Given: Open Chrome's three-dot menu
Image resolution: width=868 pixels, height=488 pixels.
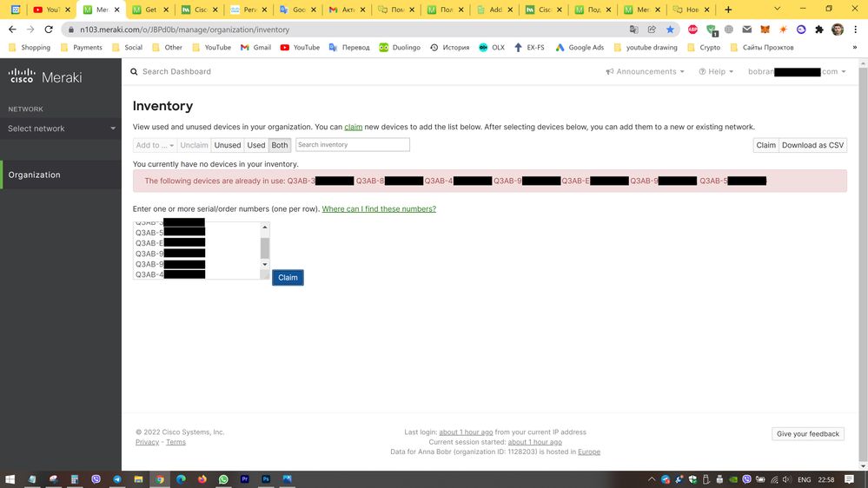Looking at the screenshot, I should click(856, 30).
